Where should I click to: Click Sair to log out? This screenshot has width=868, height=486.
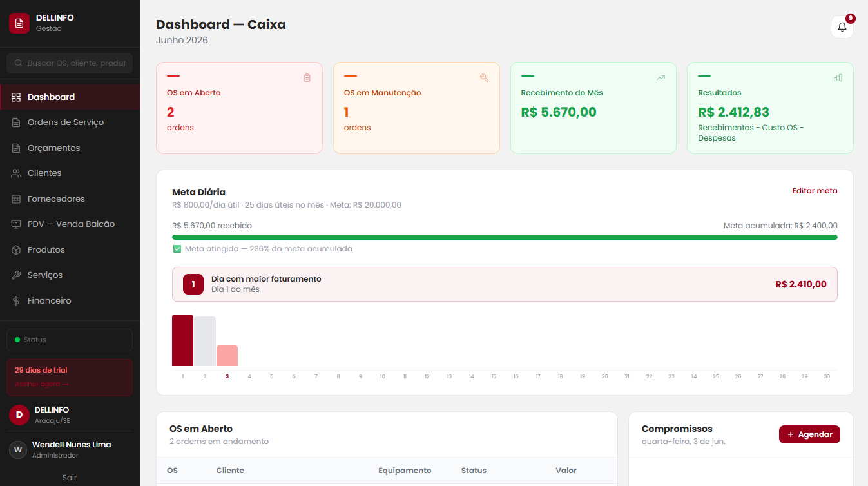pos(70,478)
